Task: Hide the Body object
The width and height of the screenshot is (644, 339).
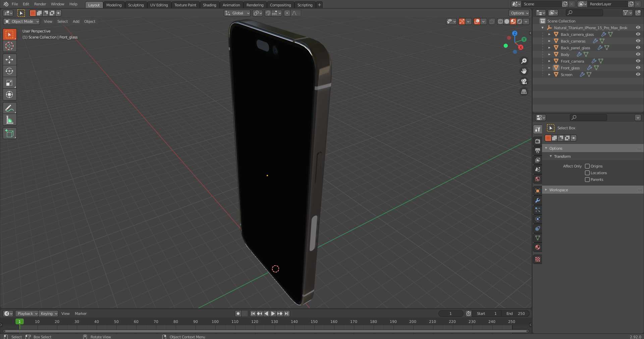Action: [638, 54]
